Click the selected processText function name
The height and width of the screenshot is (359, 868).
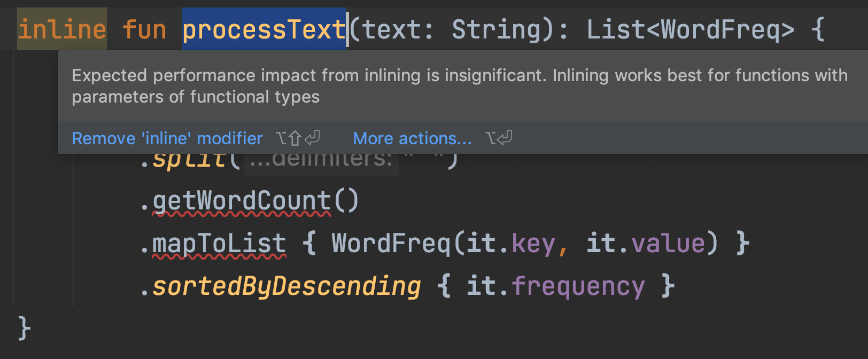[x=263, y=29]
